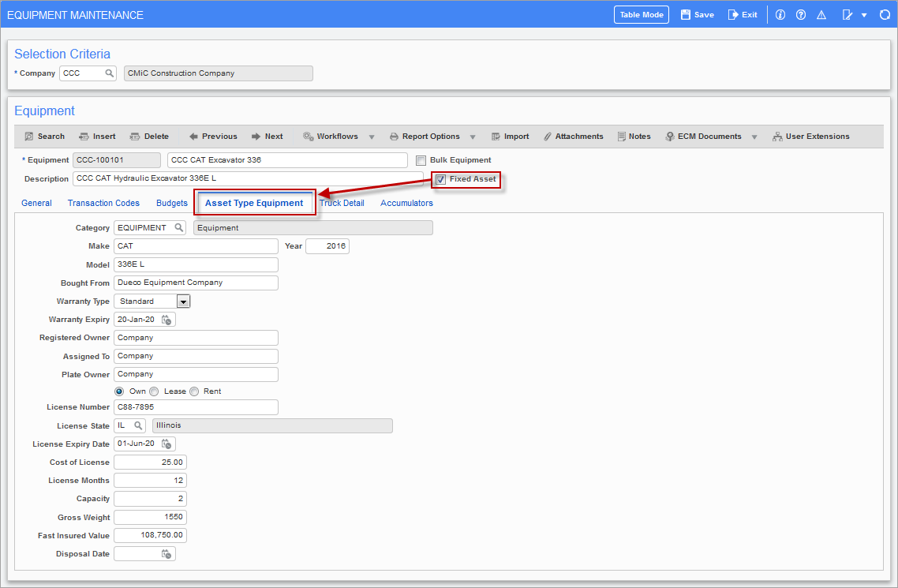Uncheck the Fixed Asset checkbox
This screenshot has width=898, height=588.
click(440, 179)
